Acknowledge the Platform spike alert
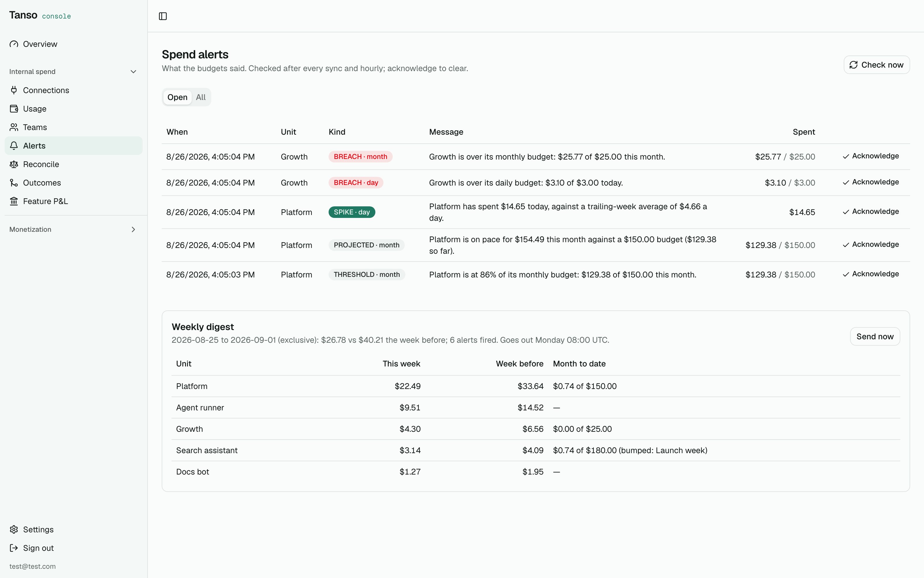 coord(871,211)
